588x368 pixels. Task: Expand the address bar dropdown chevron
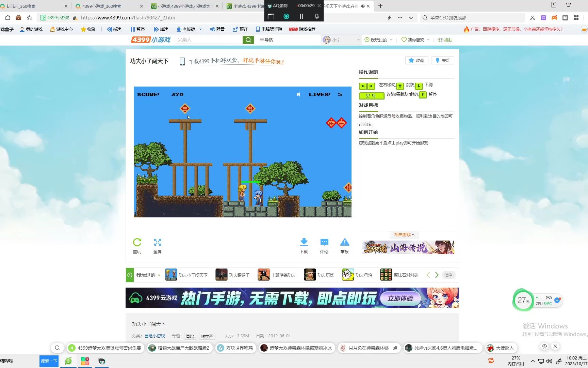(x=411, y=18)
